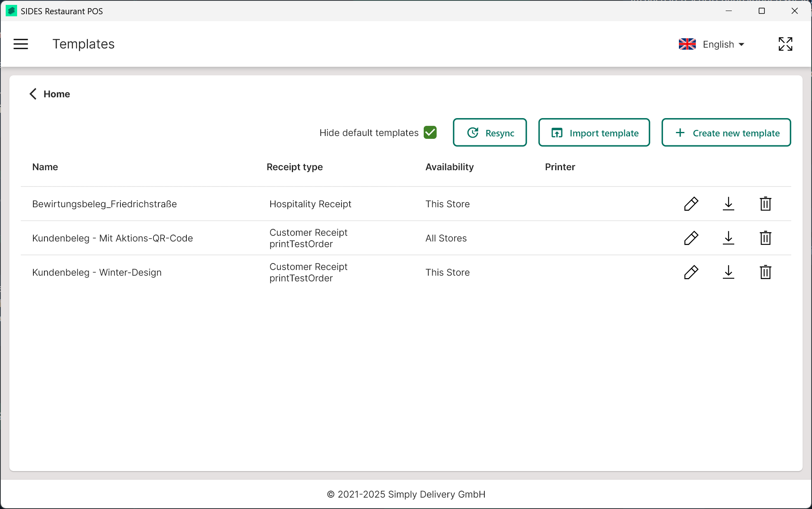The height and width of the screenshot is (509, 812).
Task: Open the English language dropdown
Action: pos(712,44)
